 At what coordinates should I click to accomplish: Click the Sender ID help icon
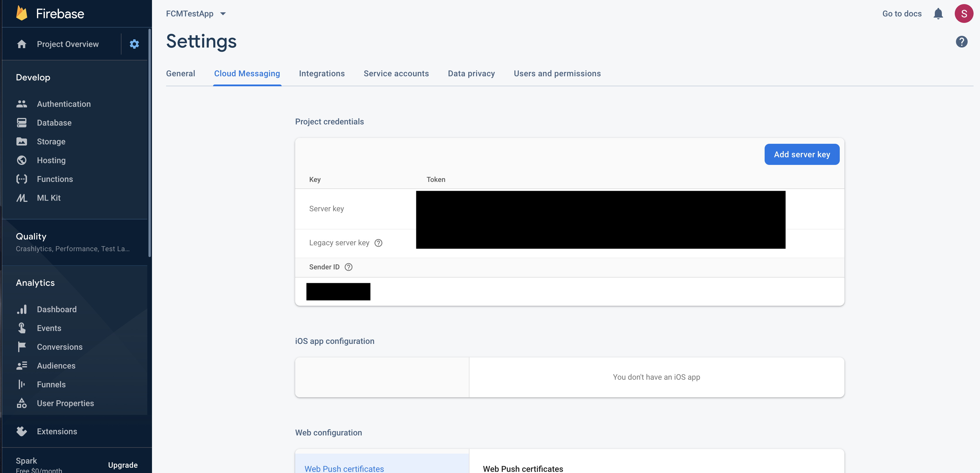tap(348, 267)
